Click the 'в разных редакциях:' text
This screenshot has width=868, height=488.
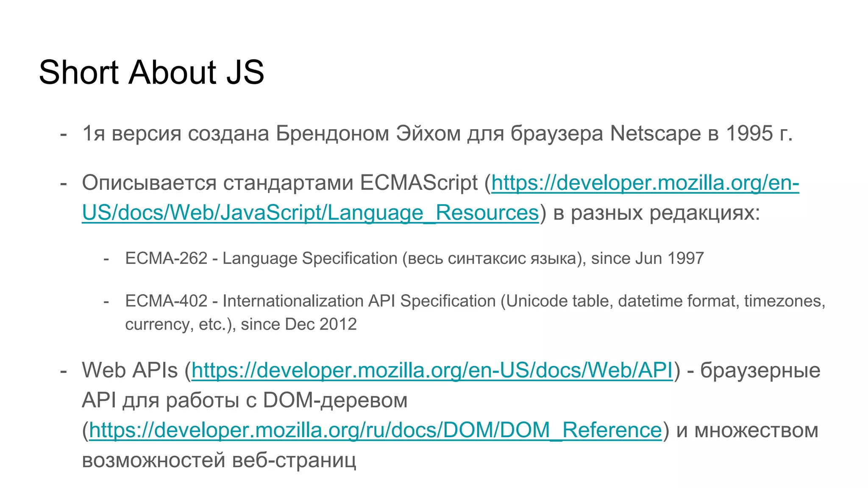point(657,213)
